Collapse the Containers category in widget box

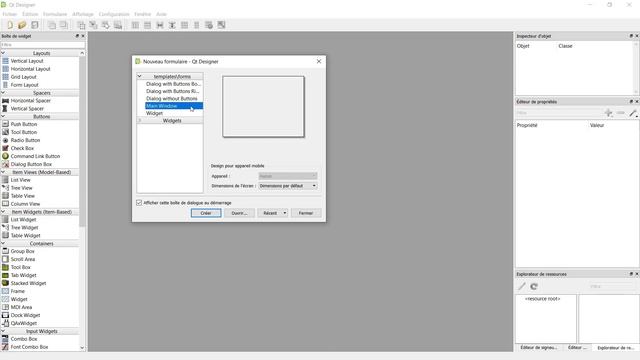[x=3, y=243]
